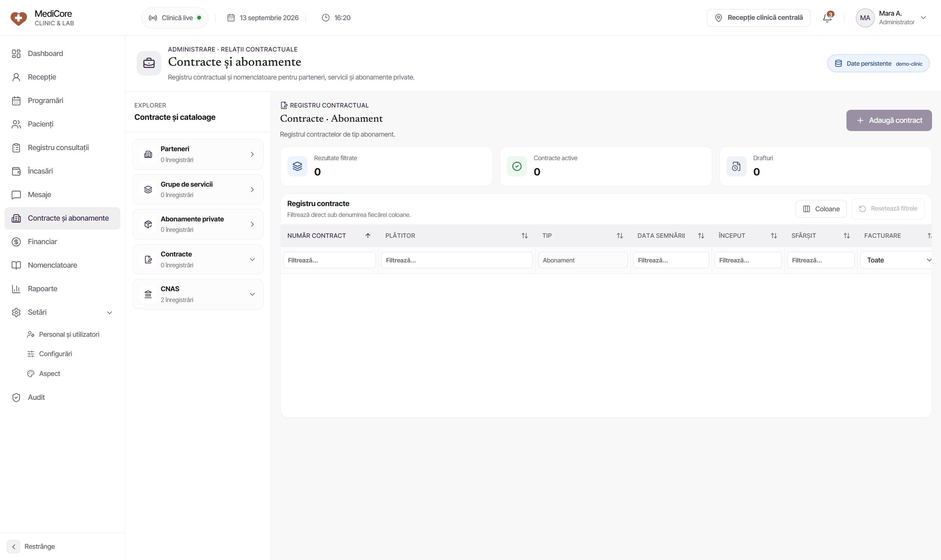The width and height of the screenshot is (941, 560).
Task: Click the Date persistente demo-clinic badge
Action: click(x=878, y=63)
